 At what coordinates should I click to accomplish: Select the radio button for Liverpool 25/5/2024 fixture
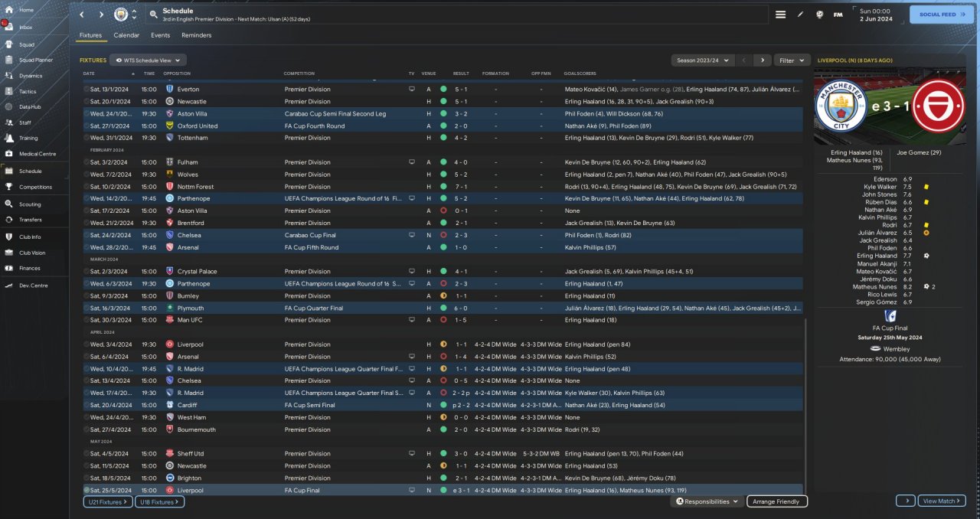pyautogui.click(x=87, y=490)
